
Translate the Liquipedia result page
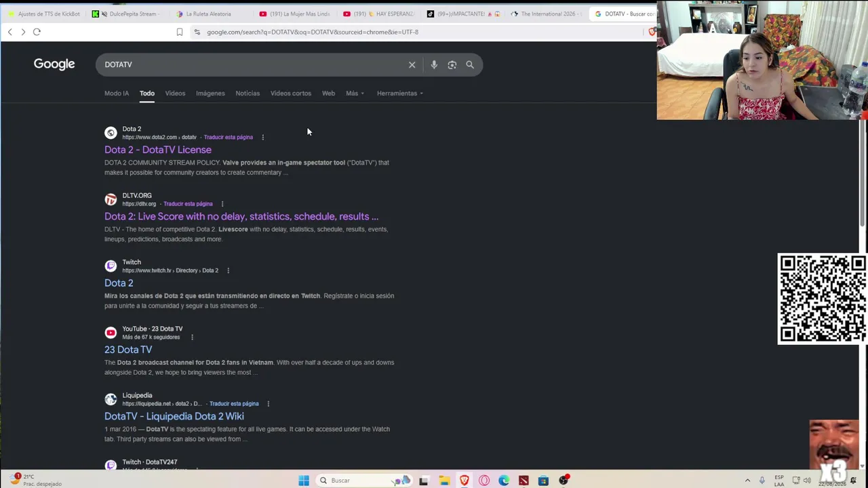click(234, 404)
